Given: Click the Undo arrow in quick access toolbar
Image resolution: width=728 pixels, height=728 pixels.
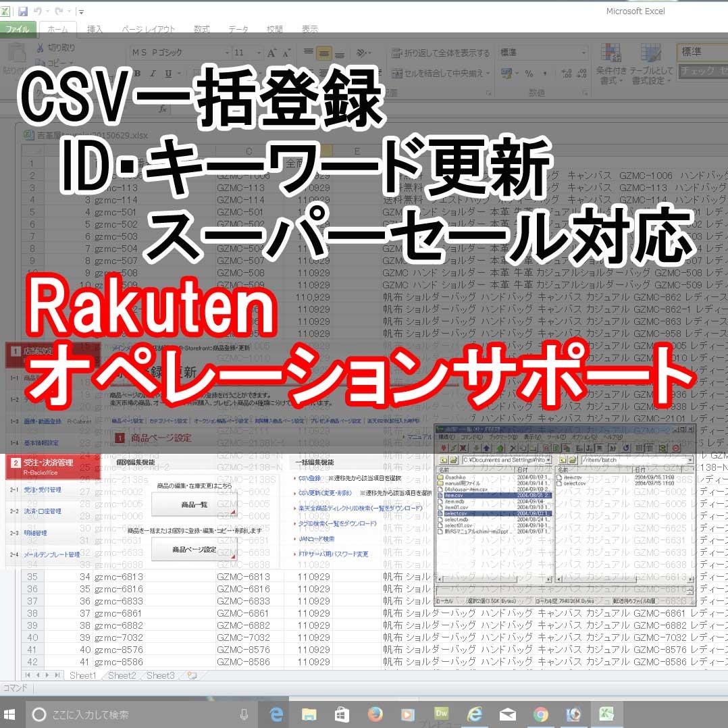Looking at the screenshot, I should tap(38, 11).
